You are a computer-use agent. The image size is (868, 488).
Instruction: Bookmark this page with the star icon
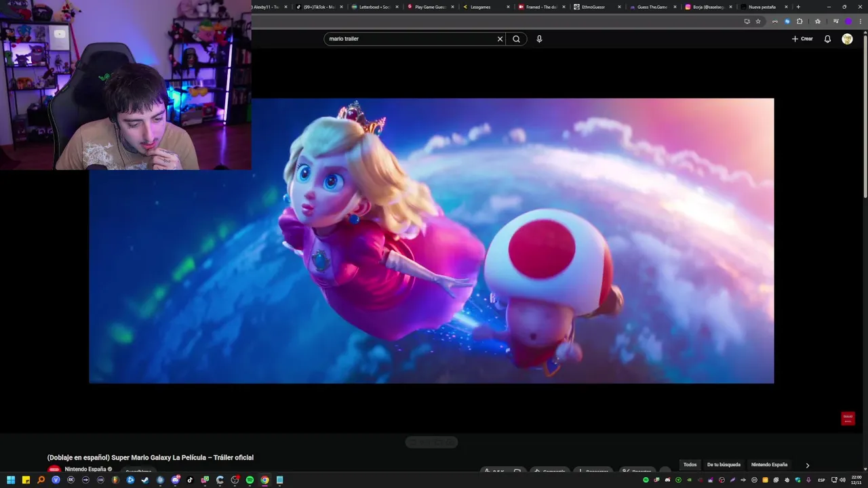coord(758,21)
